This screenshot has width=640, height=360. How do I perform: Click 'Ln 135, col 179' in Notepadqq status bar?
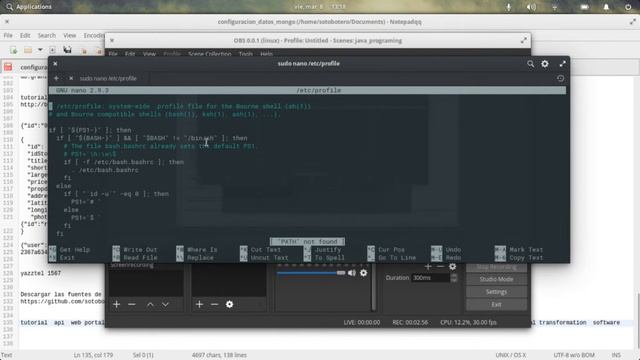(93, 356)
